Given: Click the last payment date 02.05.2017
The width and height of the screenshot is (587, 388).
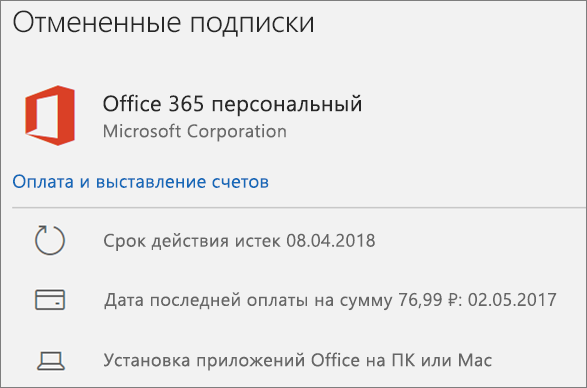Looking at the screenshot, I should [512, 300].
